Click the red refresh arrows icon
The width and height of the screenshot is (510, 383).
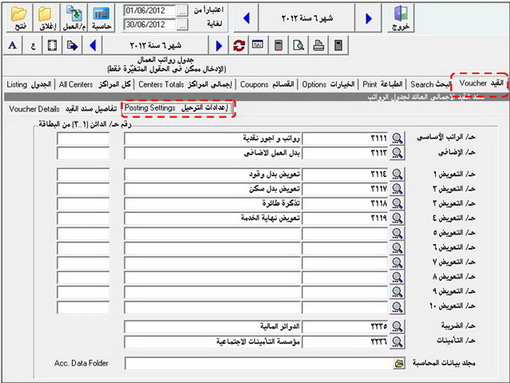pyautogui.click(x=239, y=45)
